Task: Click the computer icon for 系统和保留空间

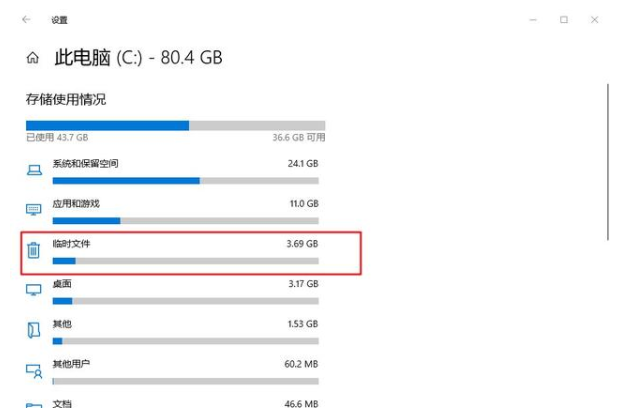Action: coord(34,169)
